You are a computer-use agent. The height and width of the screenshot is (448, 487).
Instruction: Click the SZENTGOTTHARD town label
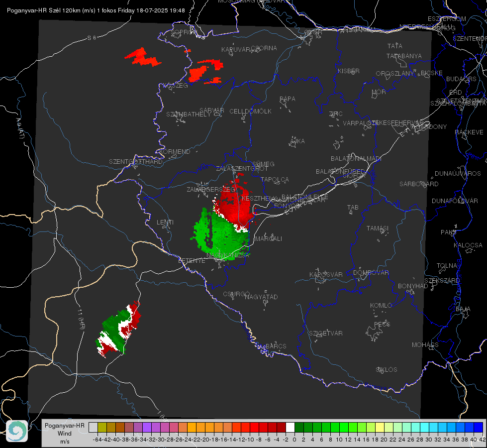(136, 162)
